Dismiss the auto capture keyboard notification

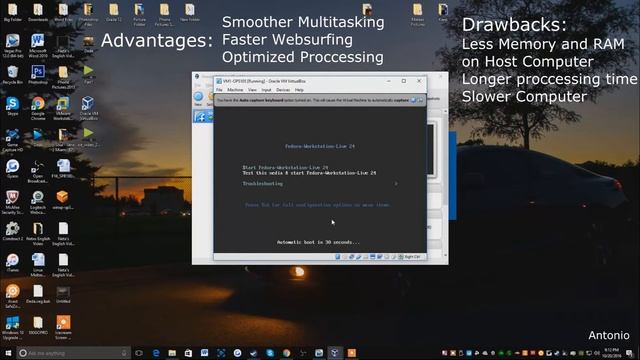pyautogui.click(x=413, y=100)
